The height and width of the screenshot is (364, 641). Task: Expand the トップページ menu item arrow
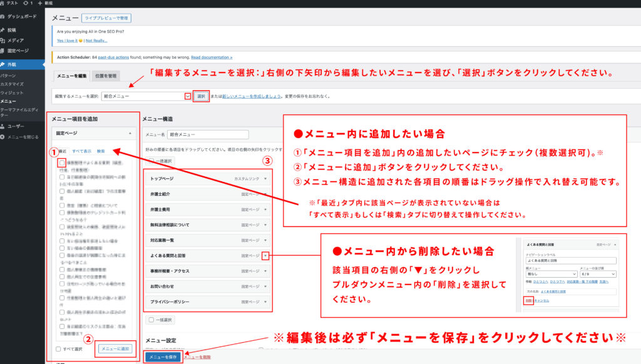coord(265,178)
